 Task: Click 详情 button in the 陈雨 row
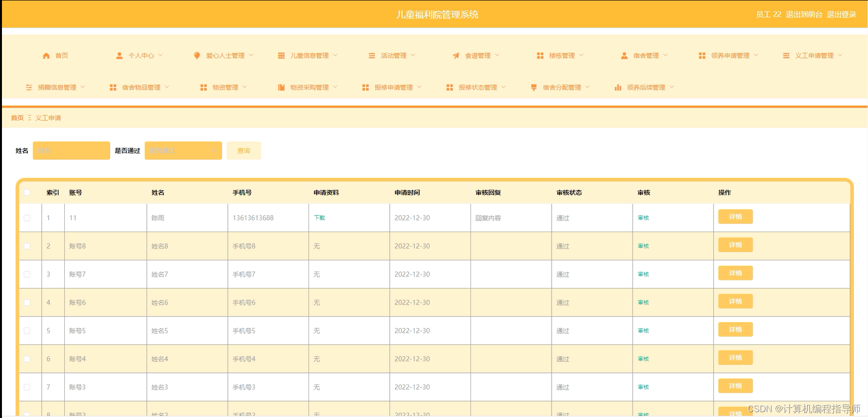[735, 217]
